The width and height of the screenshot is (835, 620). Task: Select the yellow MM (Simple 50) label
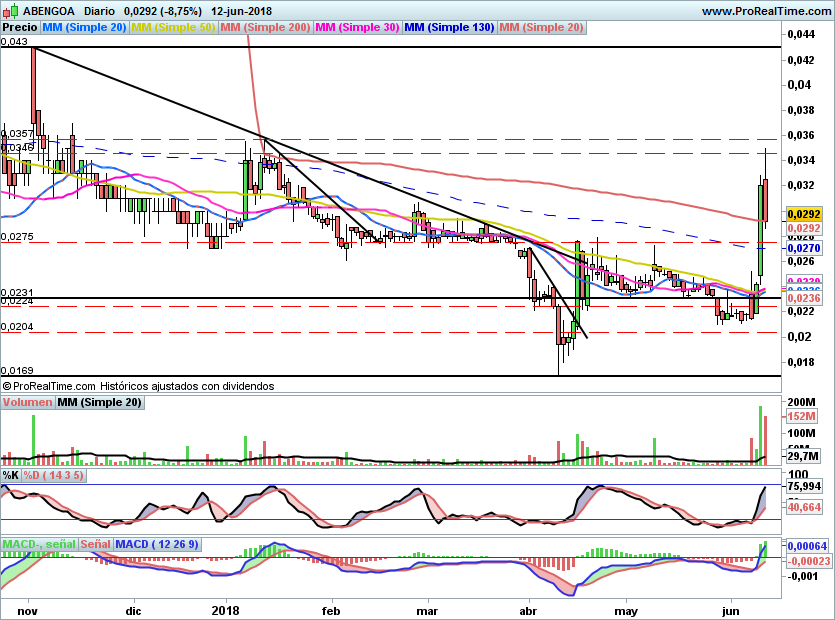click(173, 28)
